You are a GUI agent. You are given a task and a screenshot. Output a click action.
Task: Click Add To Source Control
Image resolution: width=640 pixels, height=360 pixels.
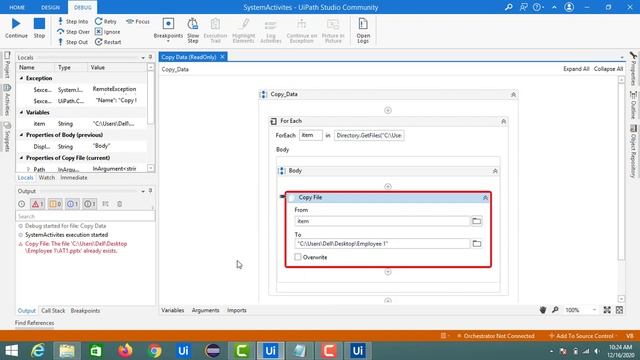tap(582, 336)
